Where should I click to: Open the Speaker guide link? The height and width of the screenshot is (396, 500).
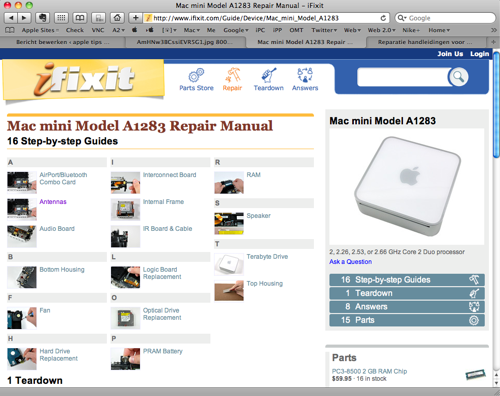[258, 216]
